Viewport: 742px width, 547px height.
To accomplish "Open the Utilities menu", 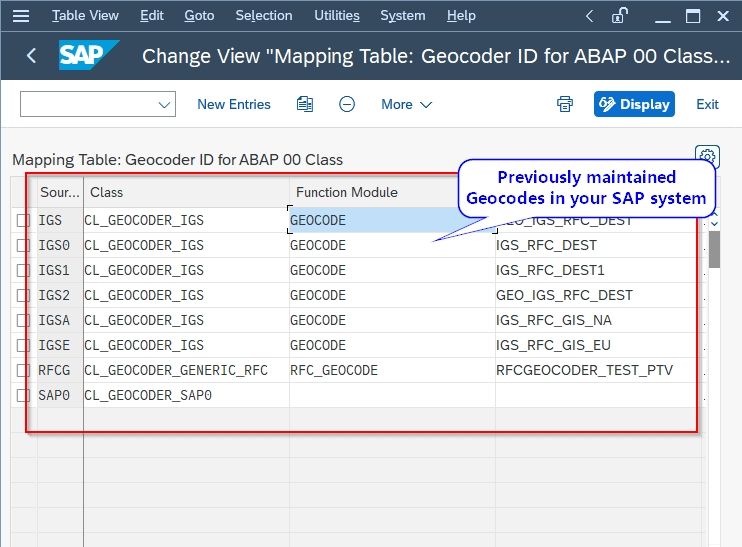I will pos(337,16).
